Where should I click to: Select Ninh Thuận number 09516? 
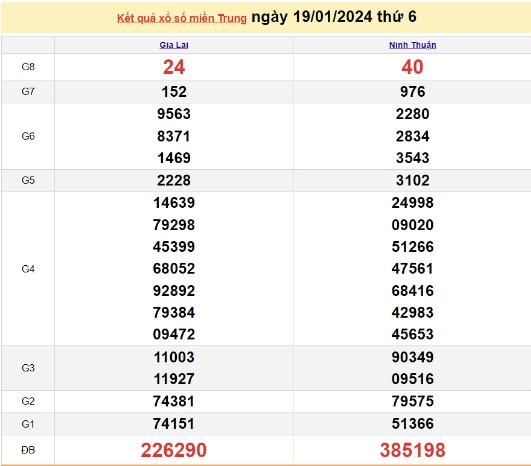tap(412, 379)
